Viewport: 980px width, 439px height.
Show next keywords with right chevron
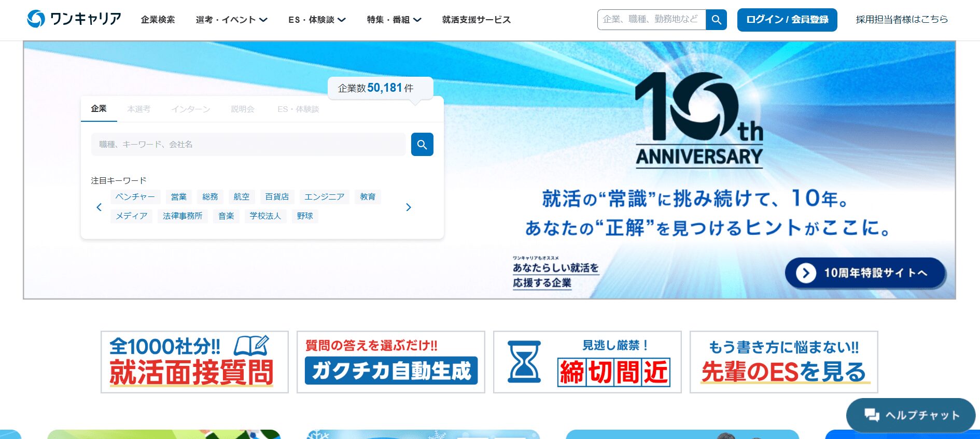pos(409,207)
